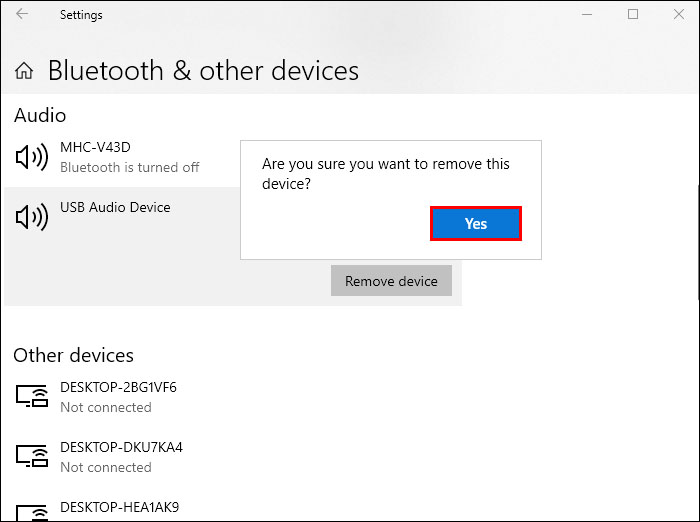Click the Home icon beside page title
The image size is (700, 522).
point(25,71)
